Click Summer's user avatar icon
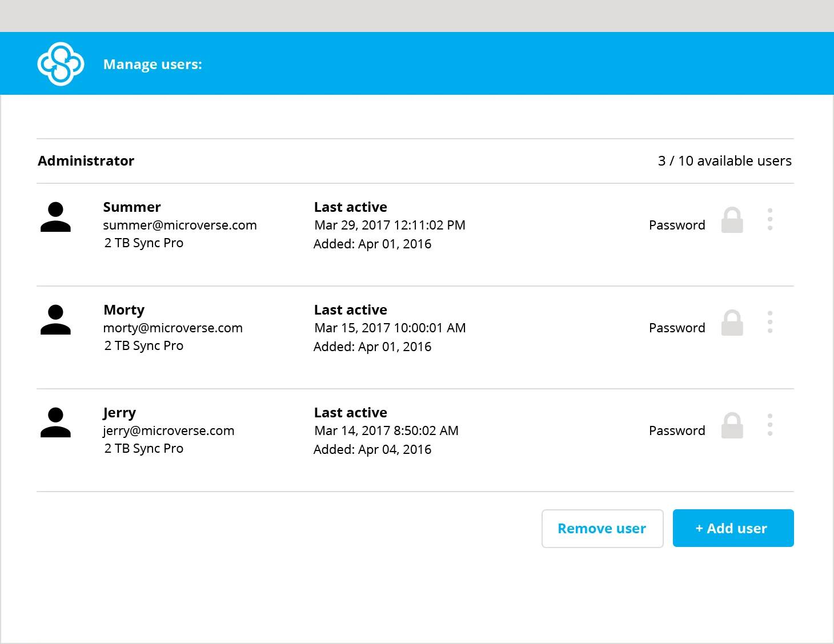Screen dimensions: 834x644 (55, 218)
